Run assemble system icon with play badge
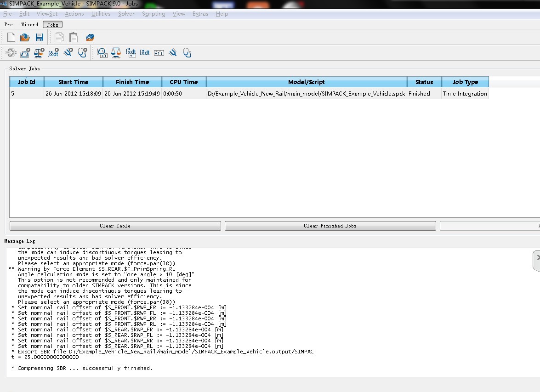 point(25,53)
